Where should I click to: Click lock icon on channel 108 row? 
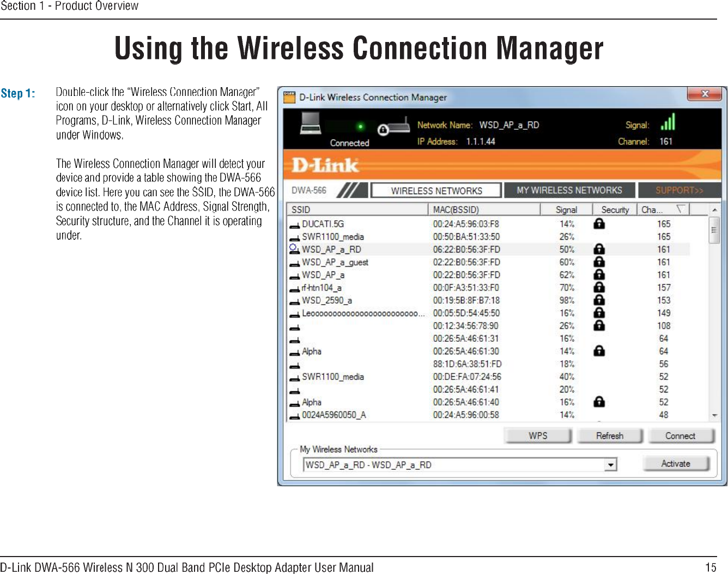click(599, 325)
